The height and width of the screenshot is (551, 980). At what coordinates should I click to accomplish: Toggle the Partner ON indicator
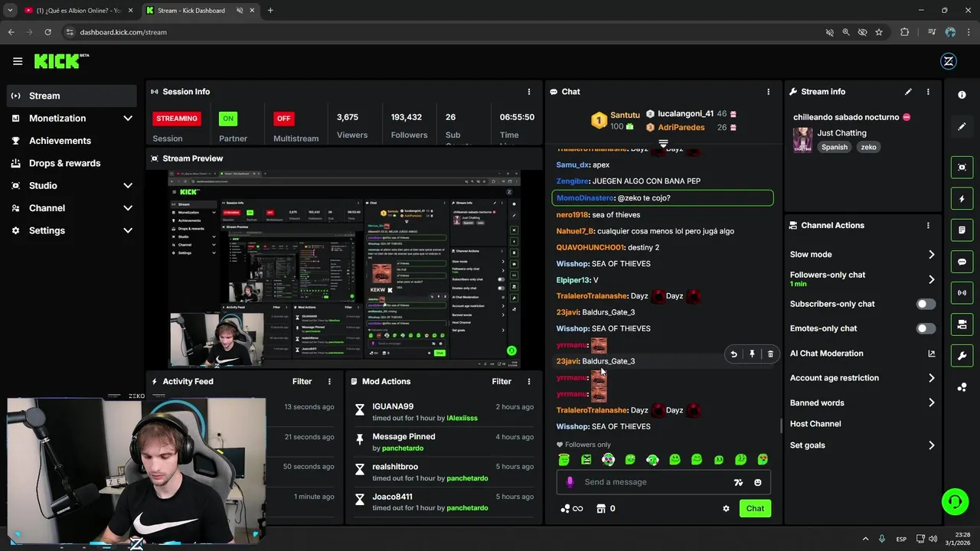(x=228, y=119)
